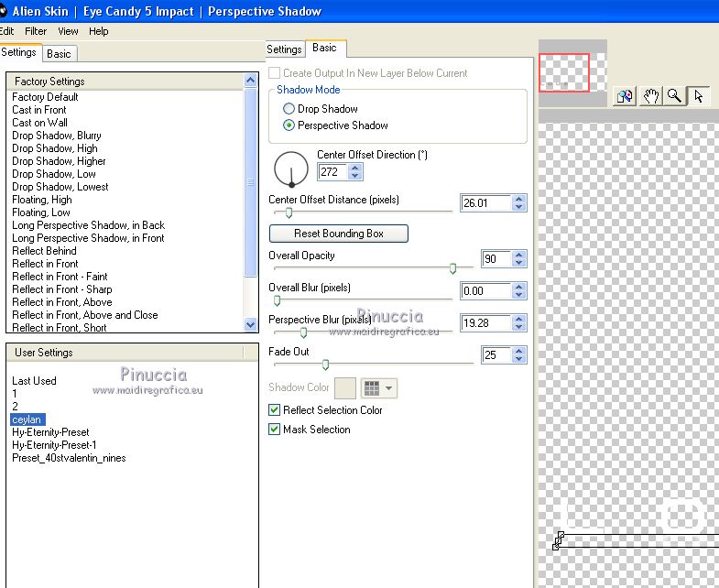Click the Center Offset Direction input field
This screenshot has height=588, width=719.
[332, 172]
